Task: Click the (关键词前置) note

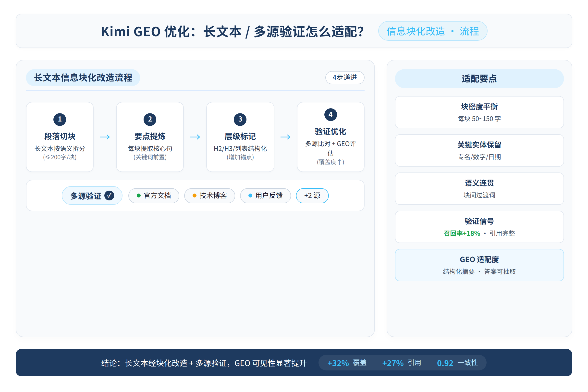Action: [150, 157]
